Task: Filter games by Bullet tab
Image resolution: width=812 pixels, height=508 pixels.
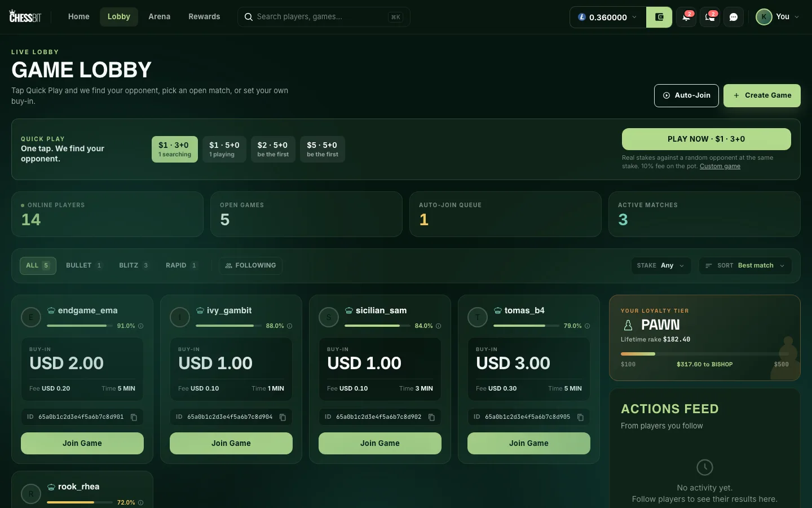Action: 84,265
